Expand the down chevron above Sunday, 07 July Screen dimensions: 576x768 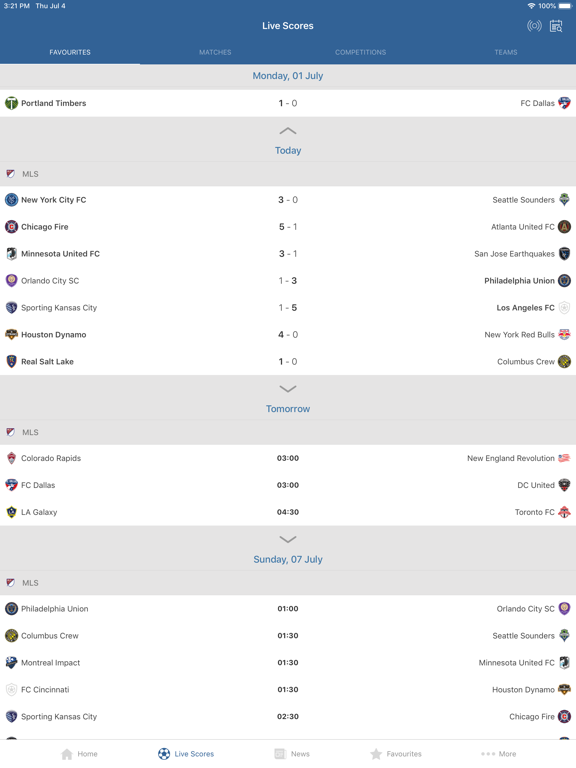(288, 539)
